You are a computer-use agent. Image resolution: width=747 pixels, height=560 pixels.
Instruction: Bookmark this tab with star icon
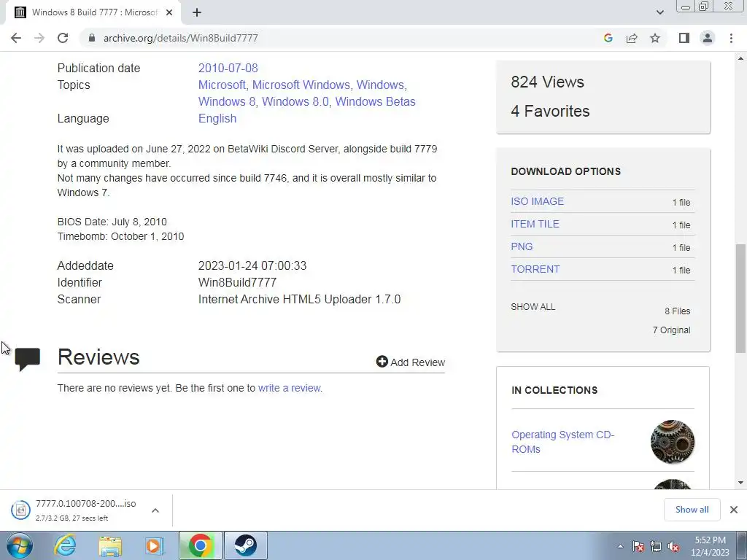coord(655,38)
